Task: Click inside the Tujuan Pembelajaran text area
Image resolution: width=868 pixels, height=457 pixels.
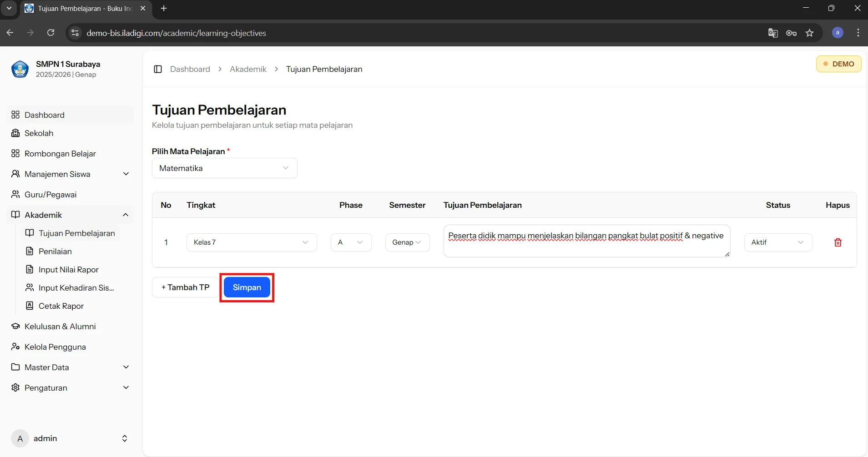Action: pyautogui.click(x=587, y=241)
